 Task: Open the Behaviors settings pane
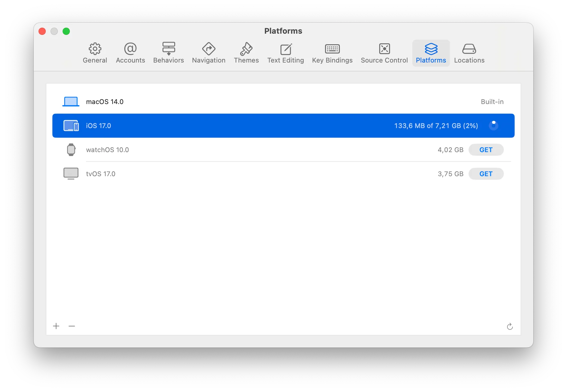point(168,53)
